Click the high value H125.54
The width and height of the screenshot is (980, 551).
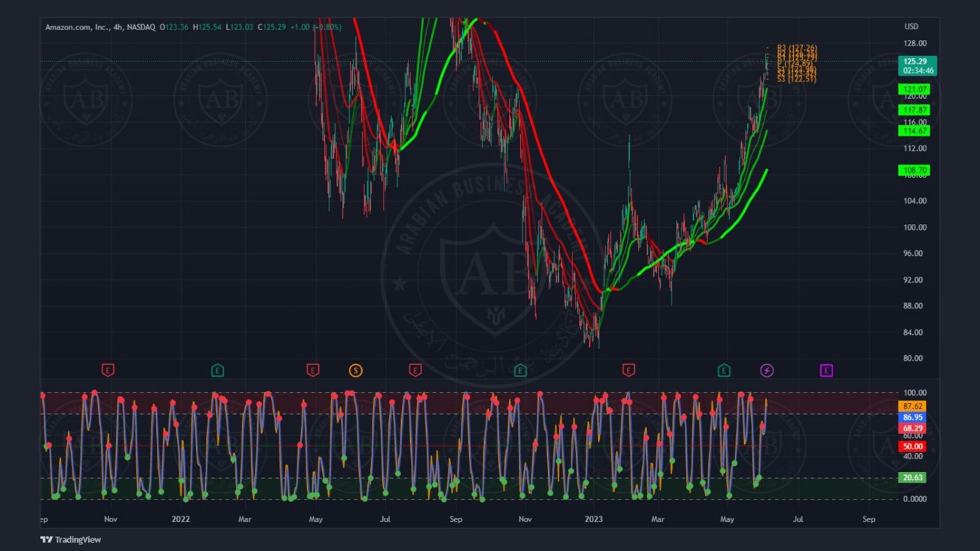207,27
